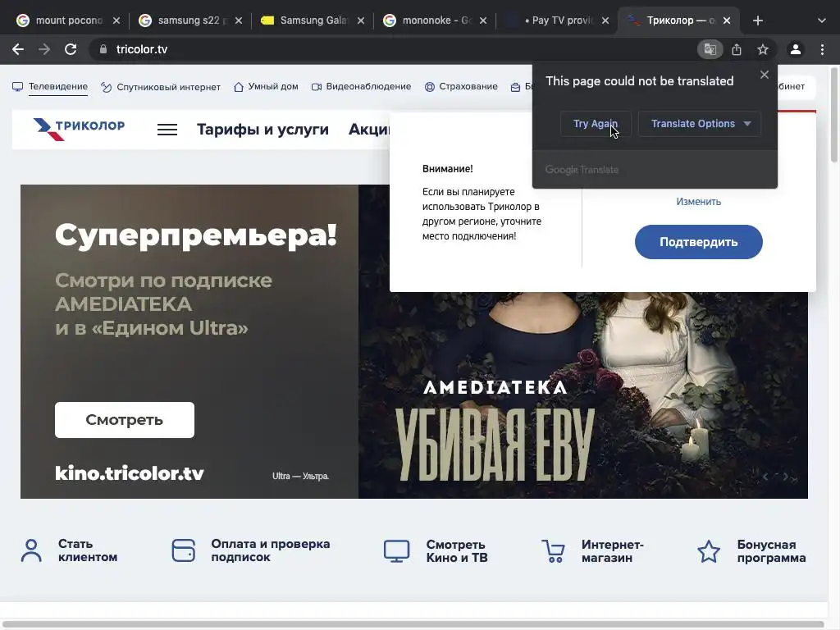Click the Стать клиентом link text
840x630 pixels.
tap(87, 550)
